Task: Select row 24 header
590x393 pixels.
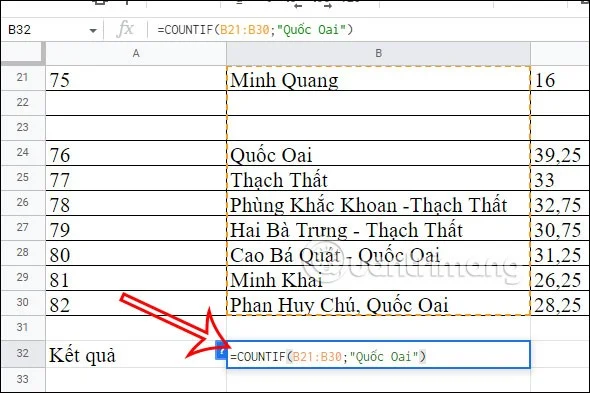Action: [x=23, y=152]
